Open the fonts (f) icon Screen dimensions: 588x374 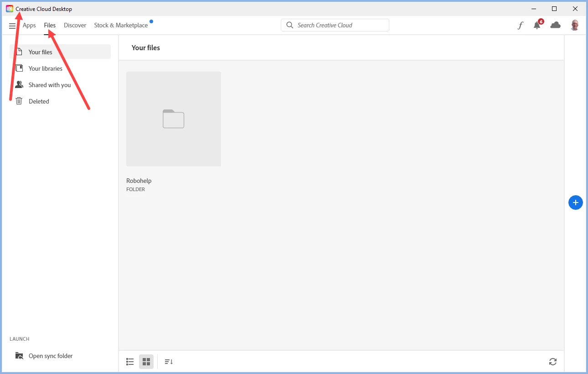[520, 26]
